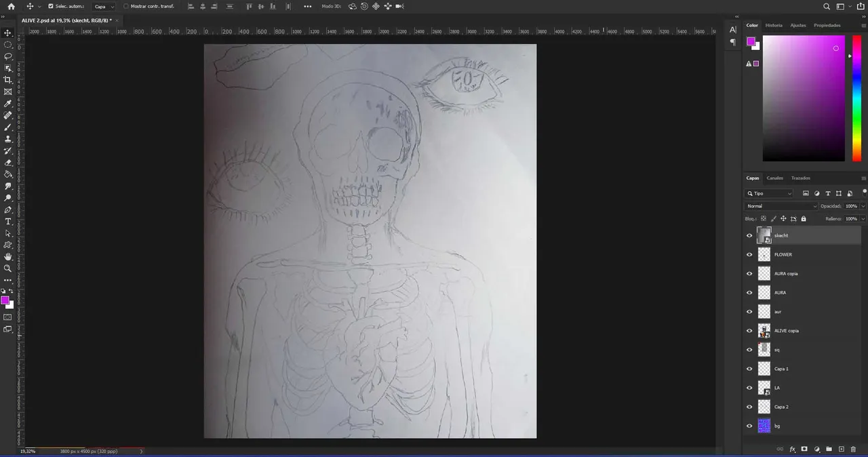Switch to the Historia tab
This screenshot has width=868, height=457.
tap(774, 25)
